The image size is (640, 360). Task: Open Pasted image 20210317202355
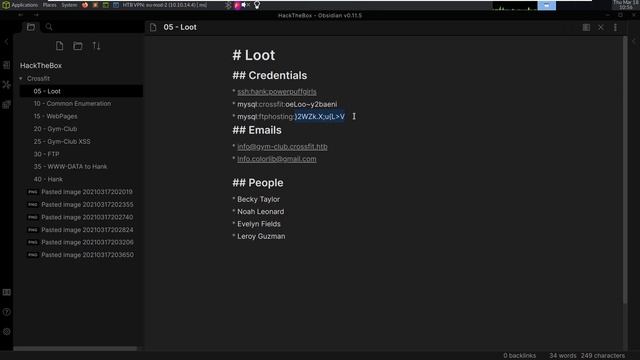(81, 204)
